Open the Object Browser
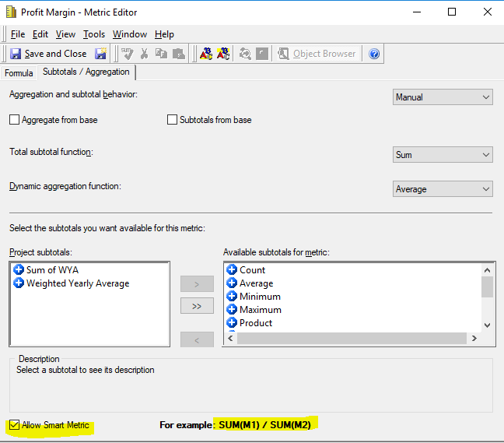 coord(317,54)
